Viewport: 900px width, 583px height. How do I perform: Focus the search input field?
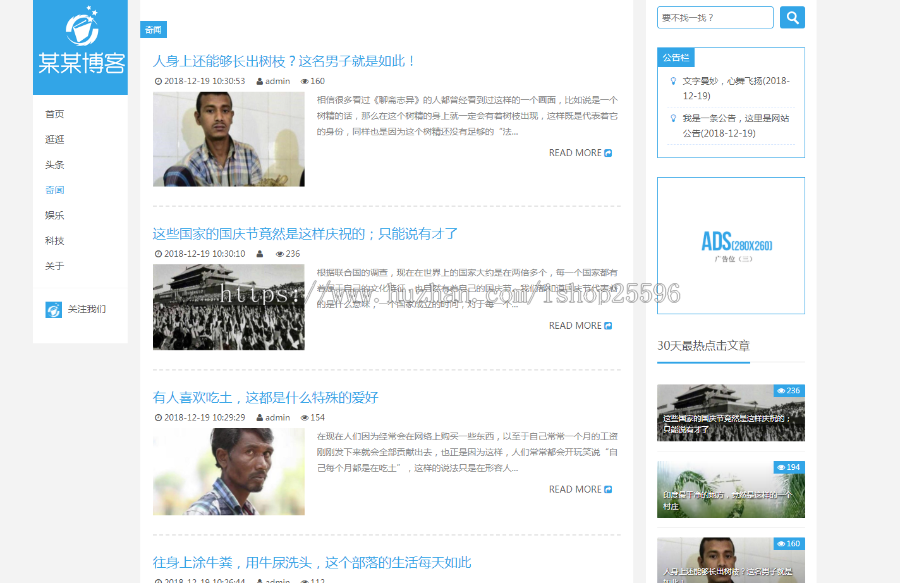715,17
